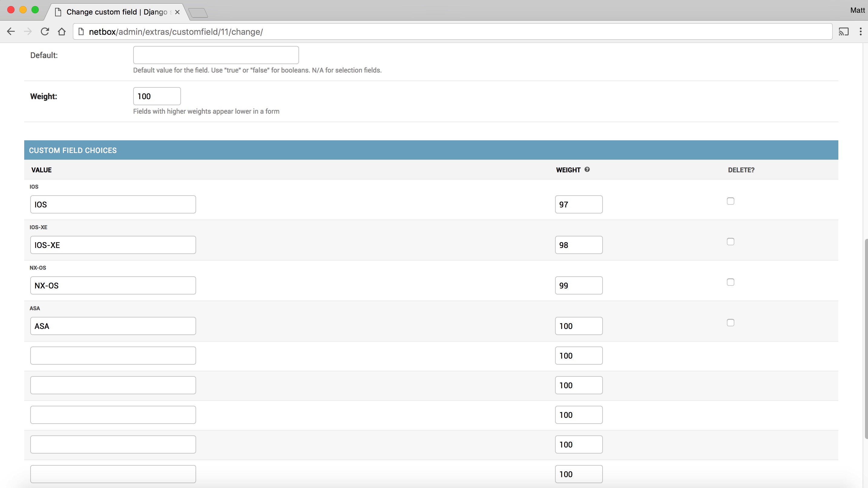The height and width of the screenshot is (488, 868).
Task: Open a new browser tab
Action: pos(198,13)
